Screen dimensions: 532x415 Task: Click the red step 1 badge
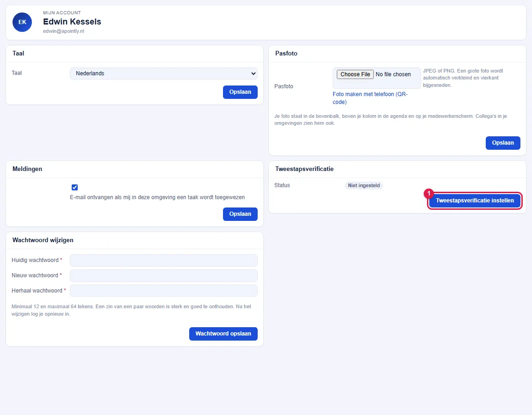428,194
